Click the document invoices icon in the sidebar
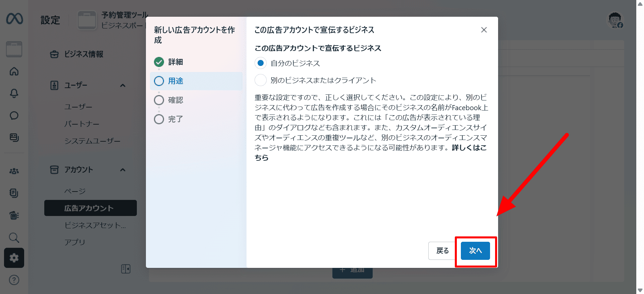 [14, 193]
